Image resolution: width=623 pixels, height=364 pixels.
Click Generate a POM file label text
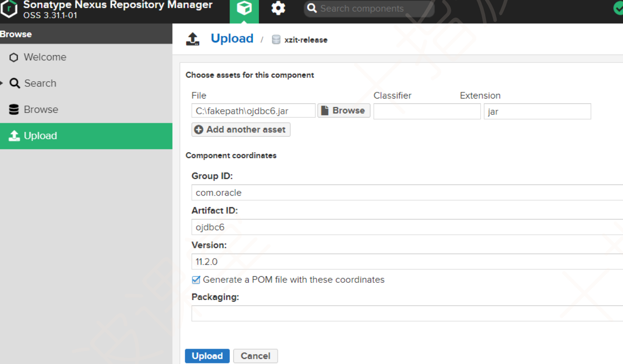point(294,280)
